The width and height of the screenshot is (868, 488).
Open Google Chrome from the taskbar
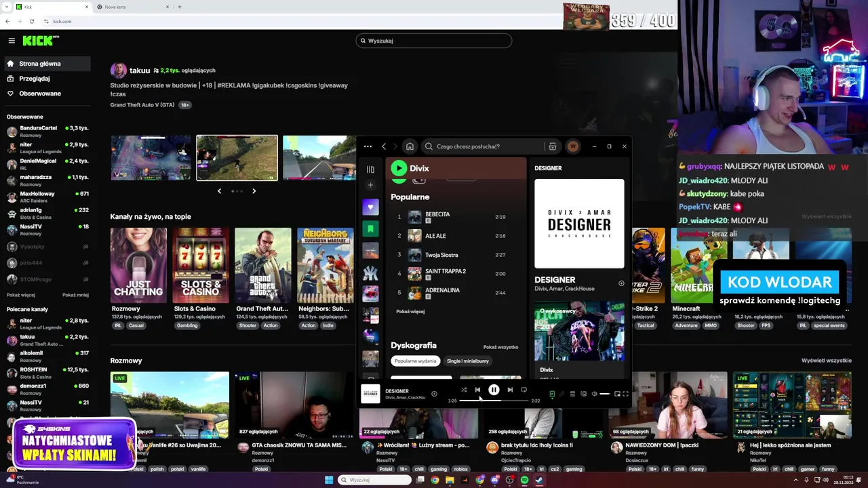pos(435,480)
